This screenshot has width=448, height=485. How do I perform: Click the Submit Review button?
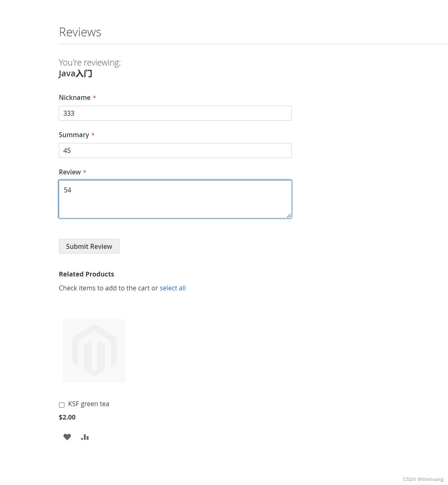89,246
